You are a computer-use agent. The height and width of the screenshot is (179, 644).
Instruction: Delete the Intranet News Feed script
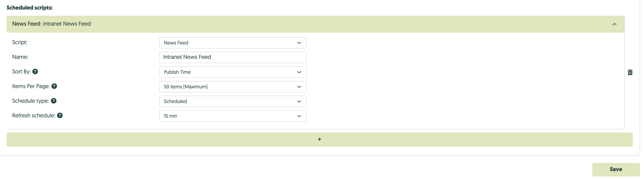(x=630, y=72)
